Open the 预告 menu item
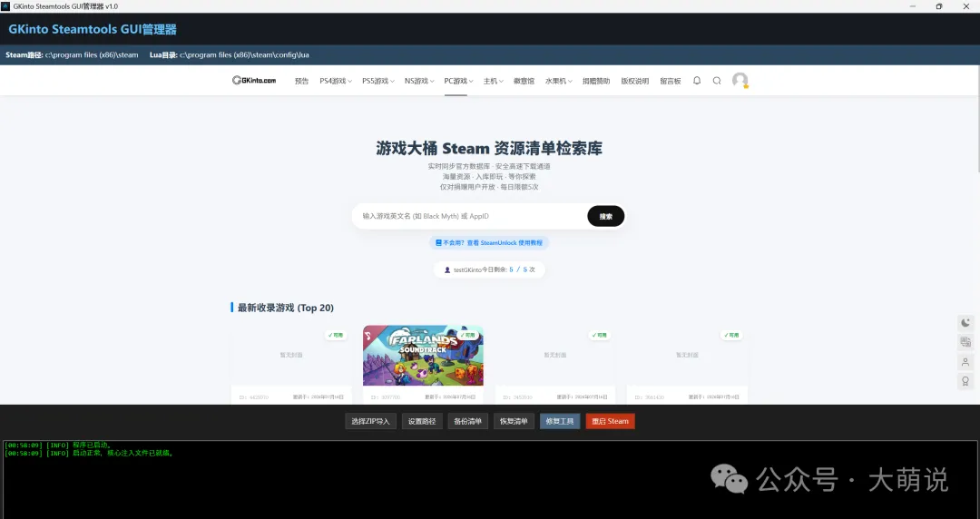The height and width of the screenshot is (519, 980). (x=302, y=82)
